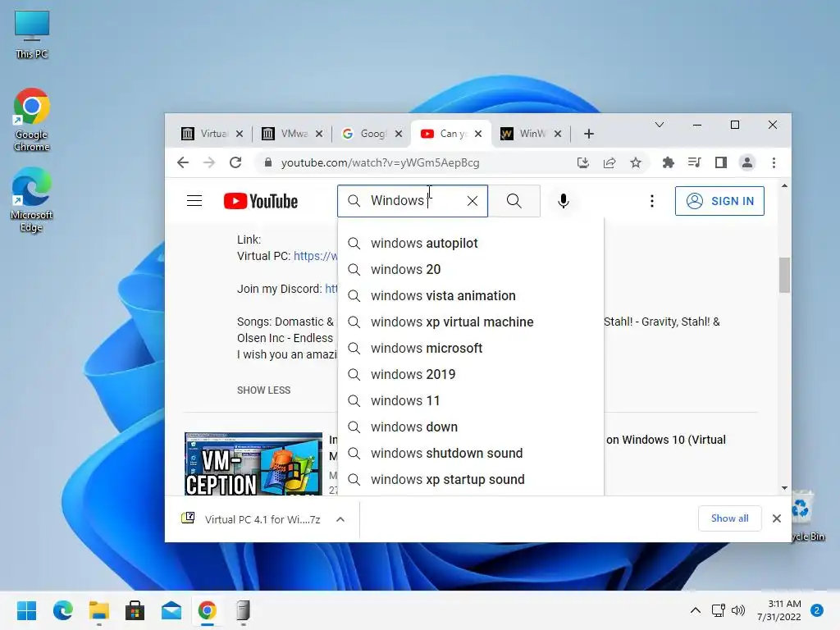Open Microsoft Store from taskbar

click(x=135, y=610)
